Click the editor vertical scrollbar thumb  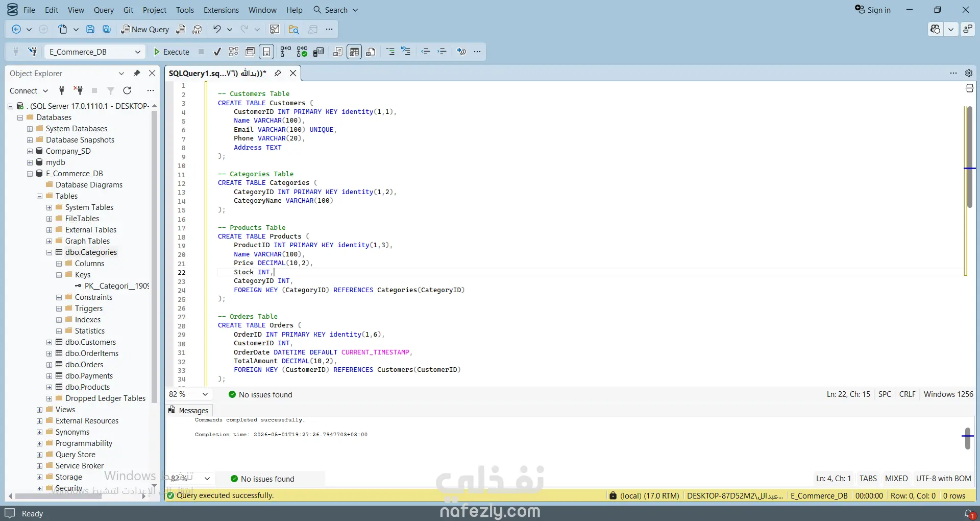pyautogui.click(x=969, y=157)
